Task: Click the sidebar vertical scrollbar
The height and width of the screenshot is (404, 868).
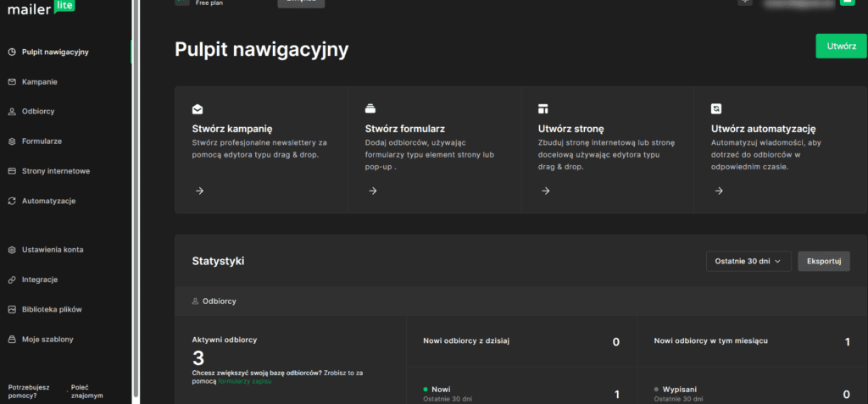Action: pos(136,202)
